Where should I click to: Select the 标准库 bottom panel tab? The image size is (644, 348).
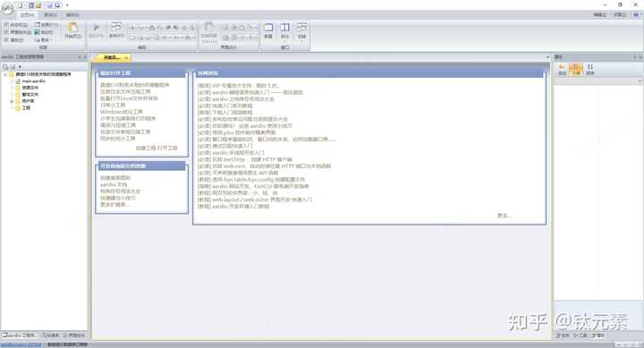point(51,335)
